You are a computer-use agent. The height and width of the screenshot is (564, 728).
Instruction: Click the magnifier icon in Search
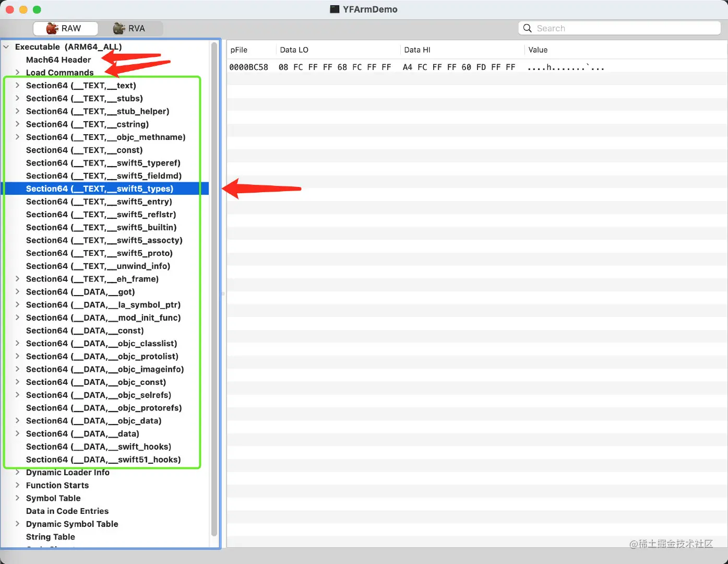tap(528, 28)
